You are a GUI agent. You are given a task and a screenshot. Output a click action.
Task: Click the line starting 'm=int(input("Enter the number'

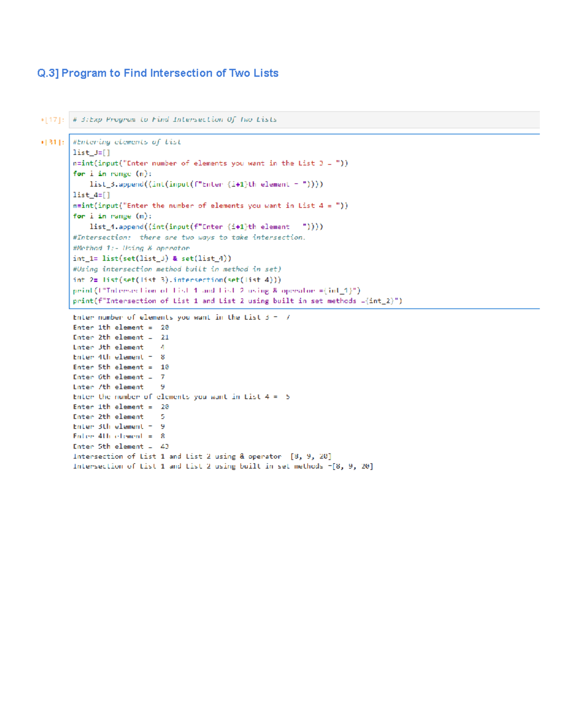(210, 206)
